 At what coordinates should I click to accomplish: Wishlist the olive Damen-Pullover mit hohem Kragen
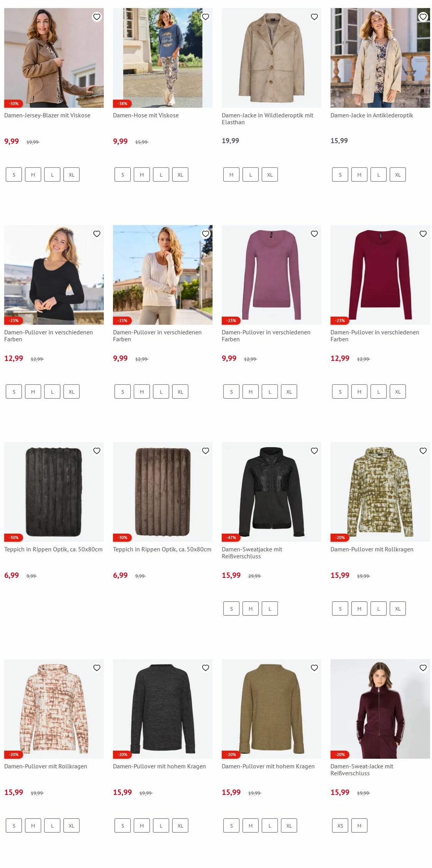point(314,668)
